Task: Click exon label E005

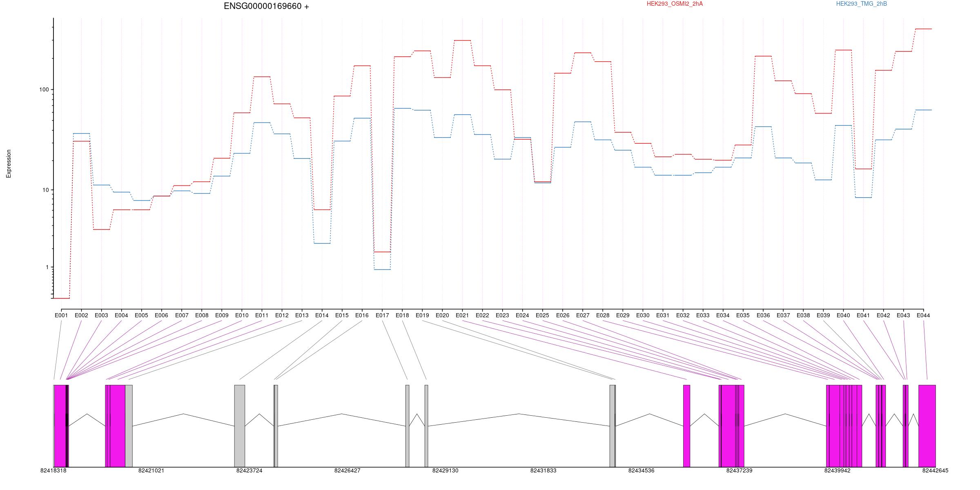Action: [141, 315]
